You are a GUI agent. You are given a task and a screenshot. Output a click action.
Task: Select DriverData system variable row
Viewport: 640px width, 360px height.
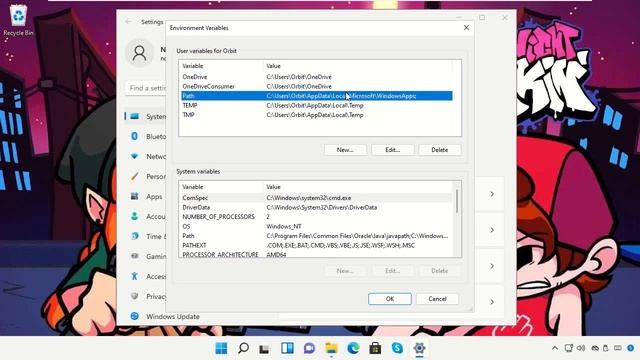317,207
